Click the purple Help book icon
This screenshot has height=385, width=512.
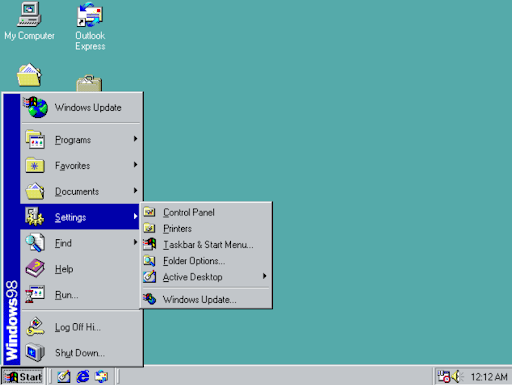[35, 268]
